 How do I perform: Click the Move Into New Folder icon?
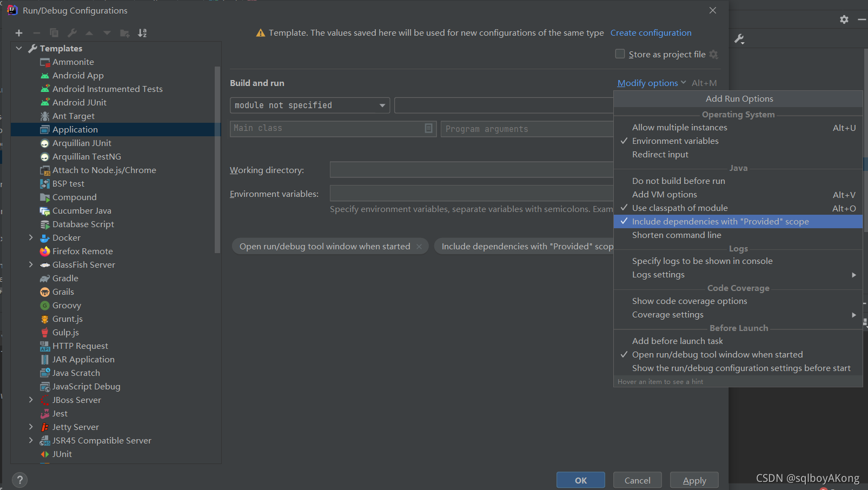(x=124, y=33)
